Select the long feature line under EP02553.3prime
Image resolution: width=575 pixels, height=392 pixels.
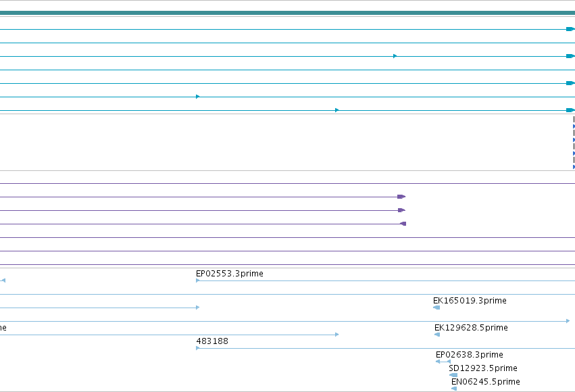385,280
